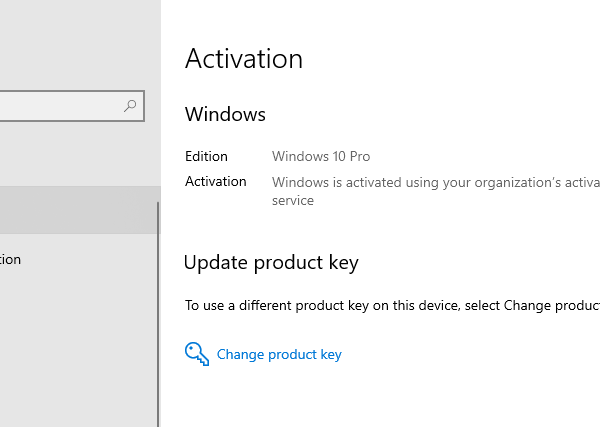Open the sidebar item ending in "tion"
600x427 pixels.
click(12, 259)
